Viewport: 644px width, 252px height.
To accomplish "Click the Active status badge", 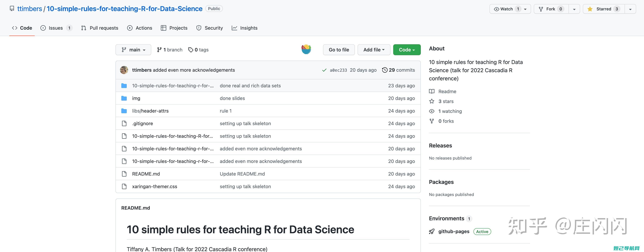I will (482, 232).
